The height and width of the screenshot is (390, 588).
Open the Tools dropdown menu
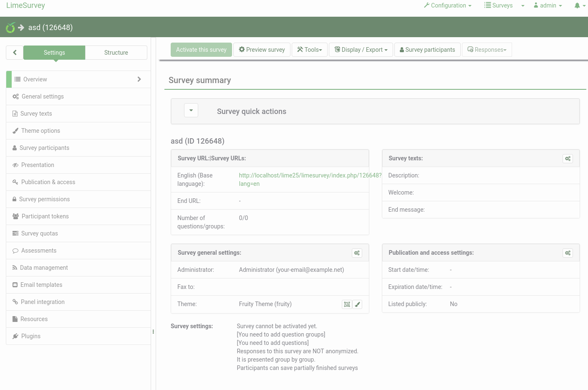(x=310, y=50)
